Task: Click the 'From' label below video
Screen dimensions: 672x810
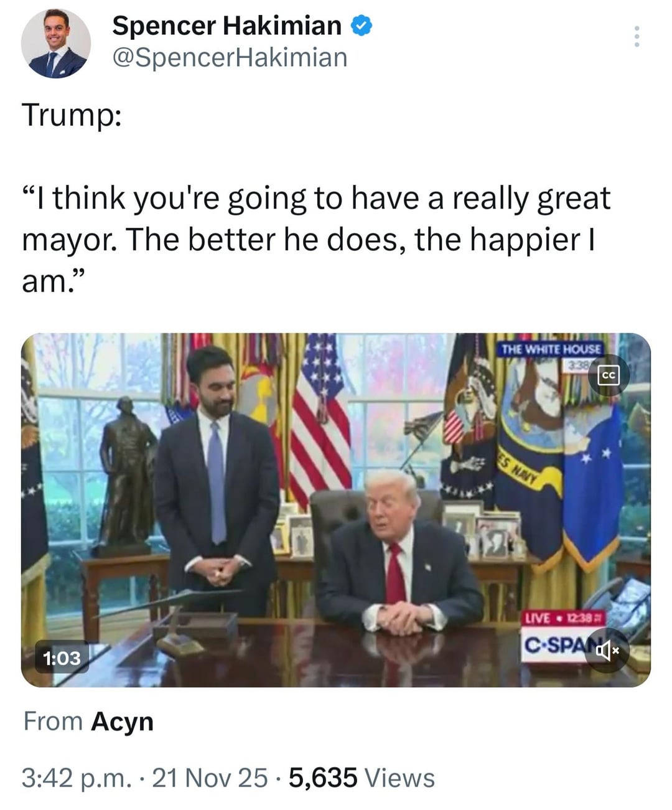Action: [53, 722]
